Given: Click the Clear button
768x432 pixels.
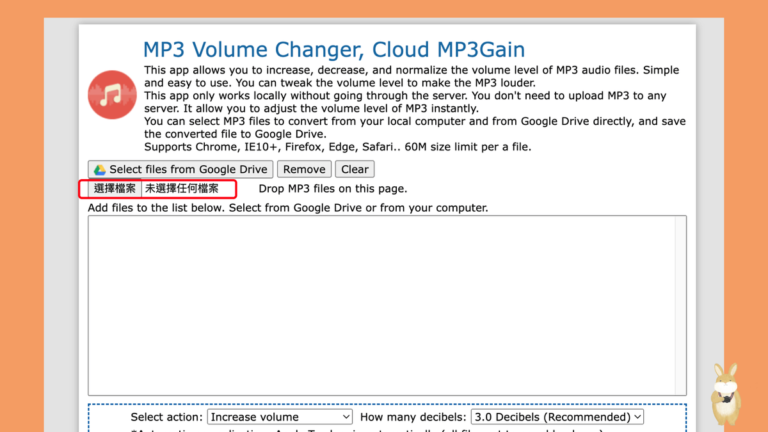Looking at the screenshot, I should click(355, 169).
